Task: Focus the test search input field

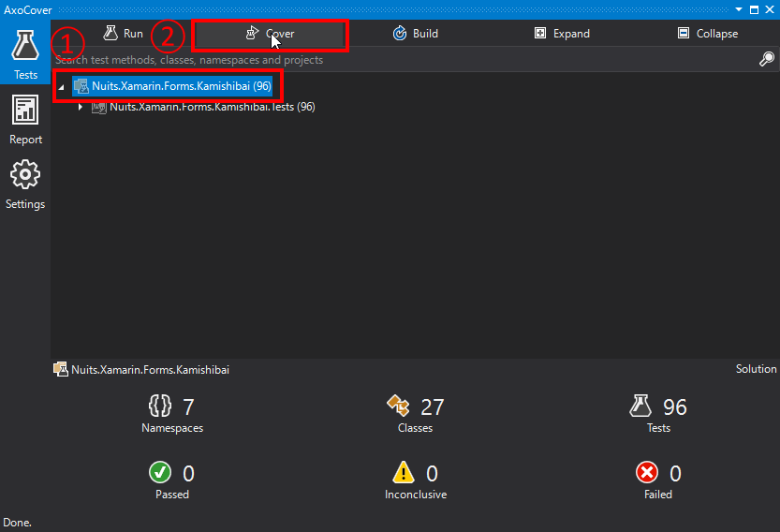Action: click(403, 60)
